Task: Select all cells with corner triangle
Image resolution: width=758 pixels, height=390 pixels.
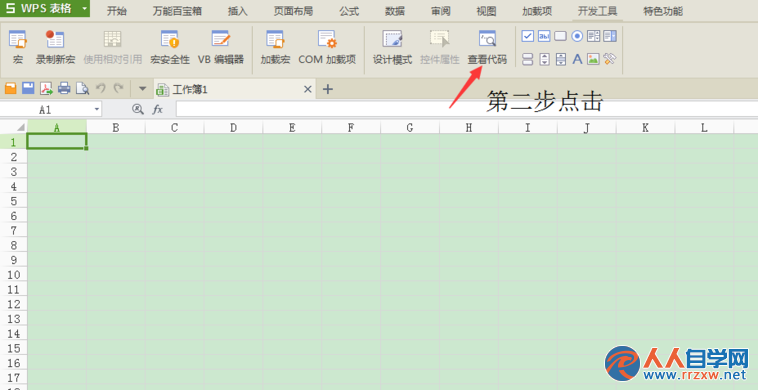Action: (x=20, y=128)
